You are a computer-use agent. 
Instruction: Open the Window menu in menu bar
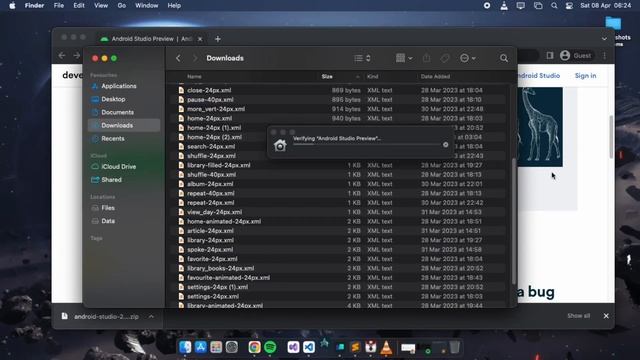147,6
